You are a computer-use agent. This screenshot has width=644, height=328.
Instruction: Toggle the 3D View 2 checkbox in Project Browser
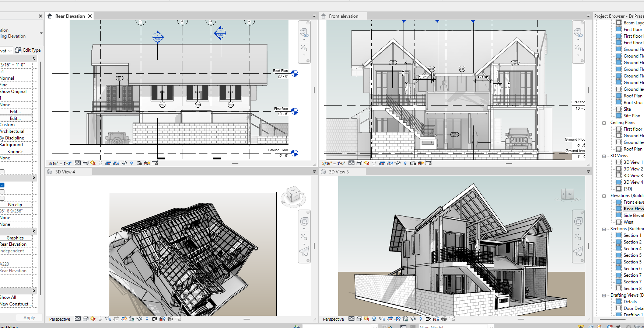[619, 169]
